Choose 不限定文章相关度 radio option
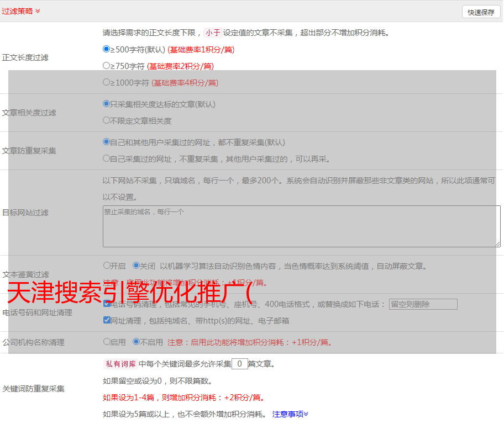Viewport: 504px width, 424px height. pos(107,120)
